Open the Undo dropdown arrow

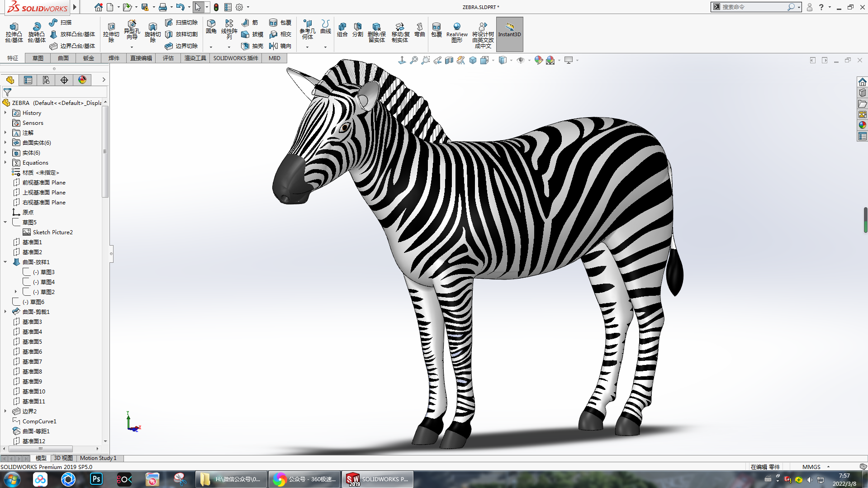click(x=189, y=7)
